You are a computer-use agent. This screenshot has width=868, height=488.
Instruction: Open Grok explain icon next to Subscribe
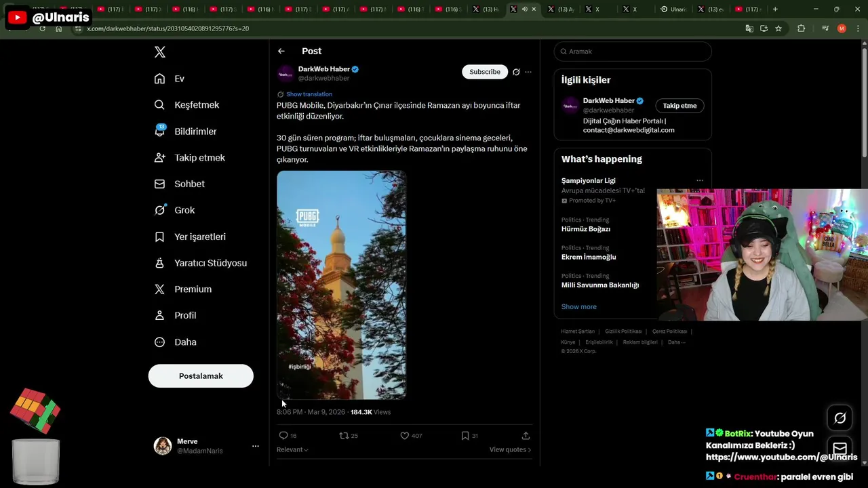(x=516, y=72)
